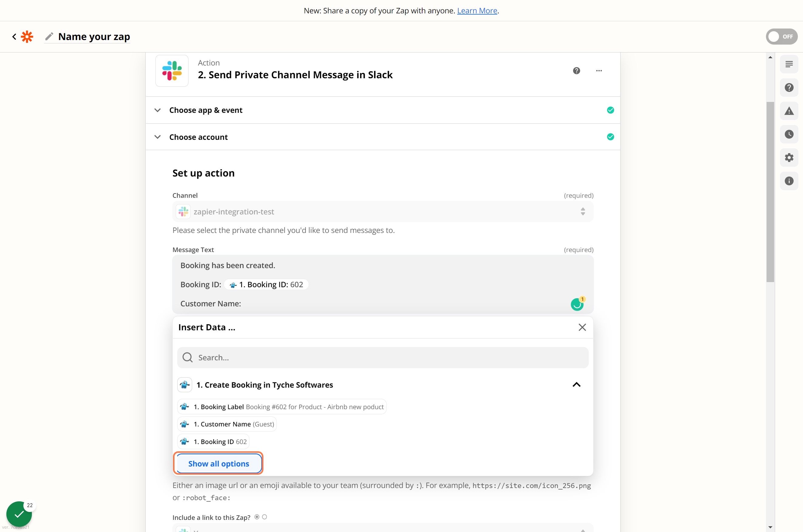Click the Booking has been created. text
The width and height of the screenshot is (803, 532).
(228, 265)
